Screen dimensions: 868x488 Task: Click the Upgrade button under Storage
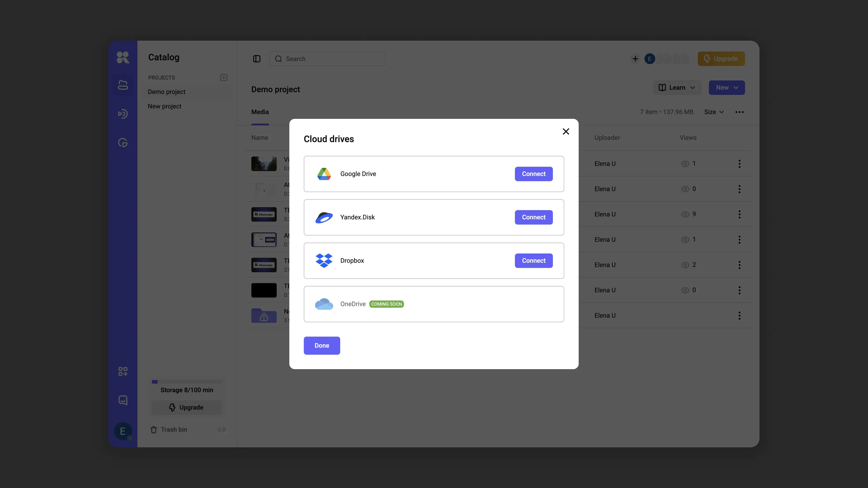pos(187,408)
